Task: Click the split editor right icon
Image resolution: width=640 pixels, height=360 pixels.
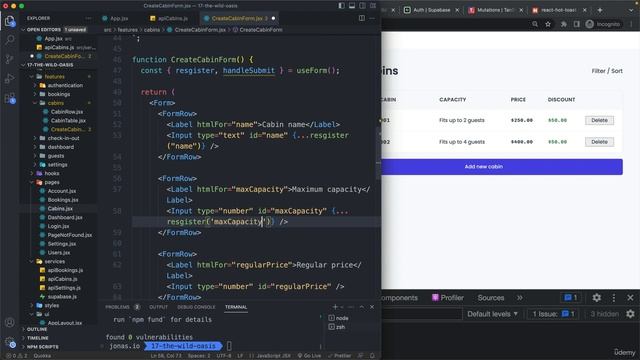Action: pos(362,18)
